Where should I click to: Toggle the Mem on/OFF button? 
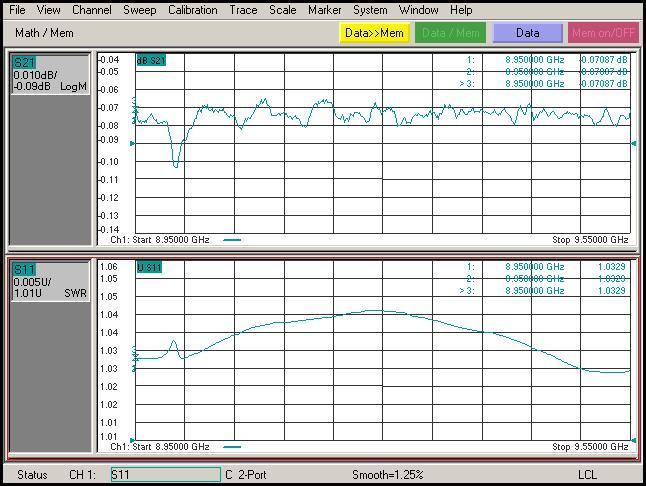(603, 33)
